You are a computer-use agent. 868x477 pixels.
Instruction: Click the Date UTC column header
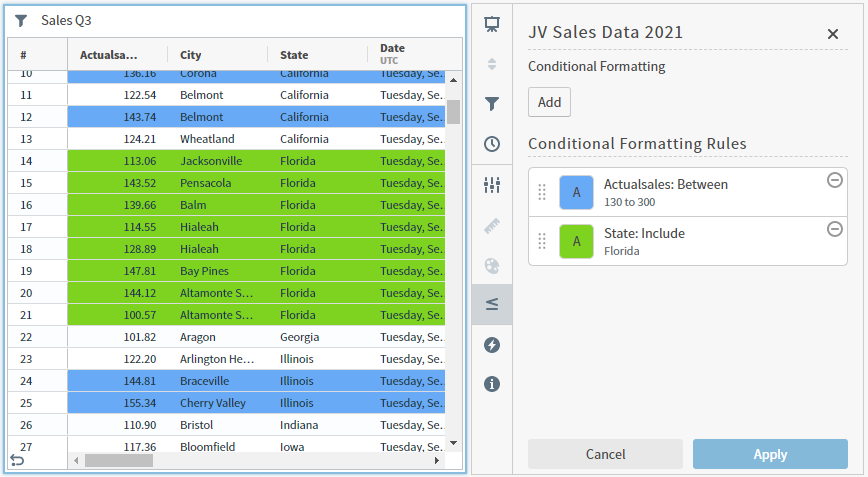tap(415, 54)
